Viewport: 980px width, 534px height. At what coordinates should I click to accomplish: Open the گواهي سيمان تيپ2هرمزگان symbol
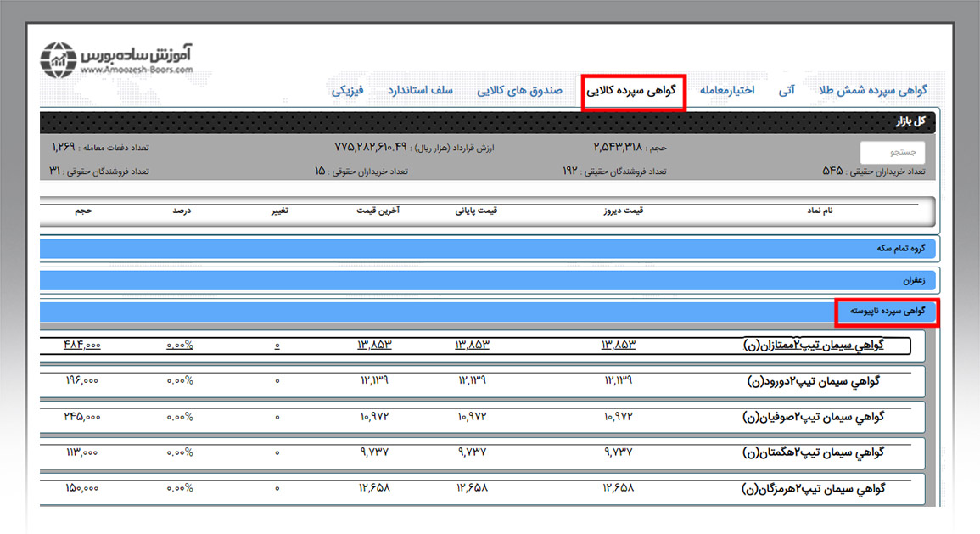click(813, 489)
